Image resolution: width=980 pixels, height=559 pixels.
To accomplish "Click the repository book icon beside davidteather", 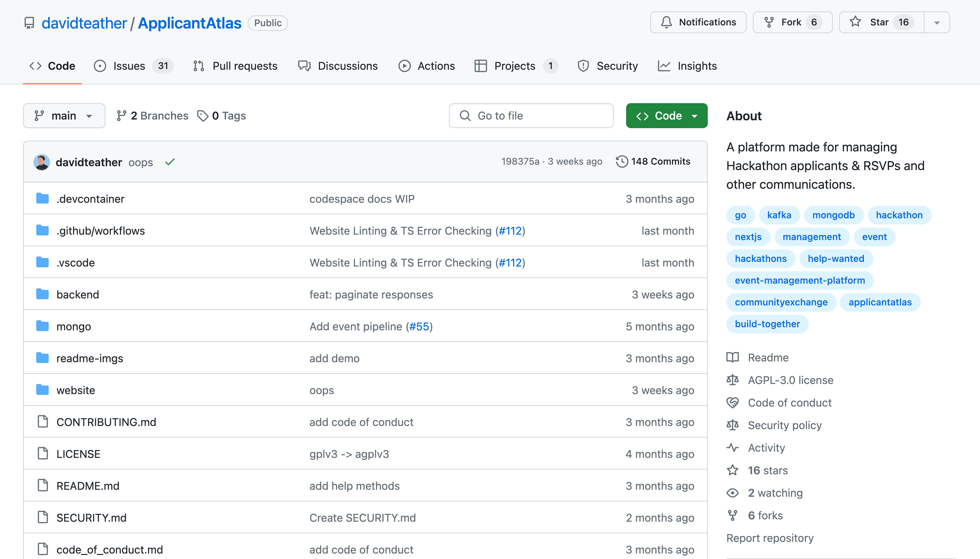I will tap(29, 23).
